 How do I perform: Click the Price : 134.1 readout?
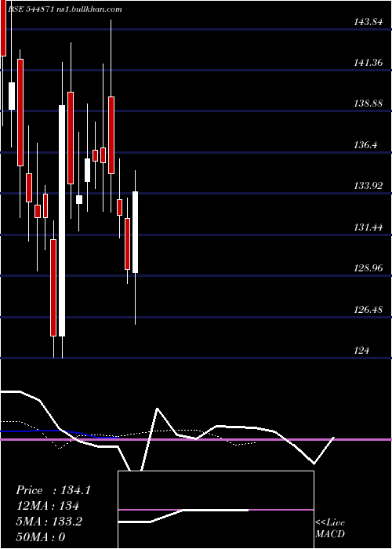click(53, 490)
